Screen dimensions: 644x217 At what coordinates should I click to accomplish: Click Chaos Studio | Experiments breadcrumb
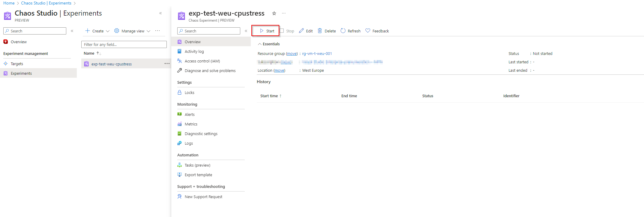(46, 3)
